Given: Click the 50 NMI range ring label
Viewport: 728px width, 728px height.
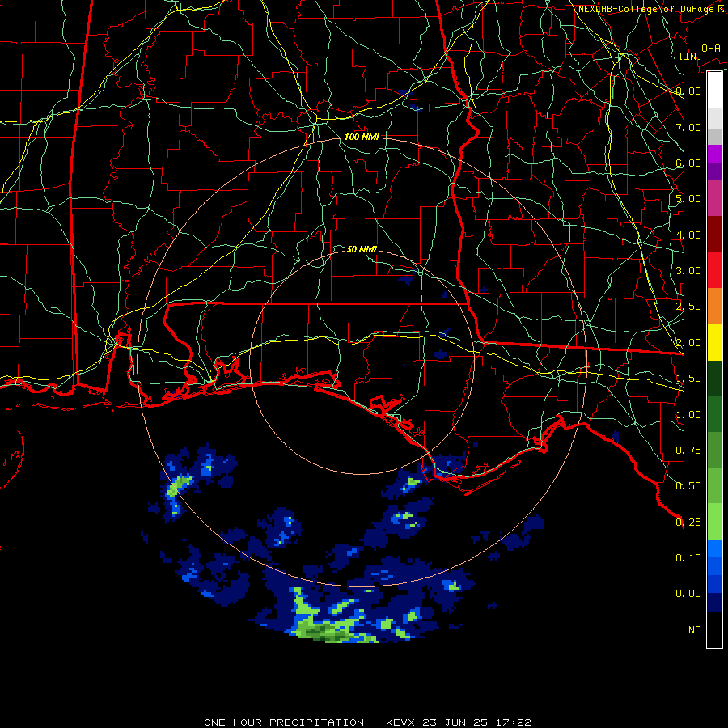Looking at the screenshot, I should coord(362,249).
